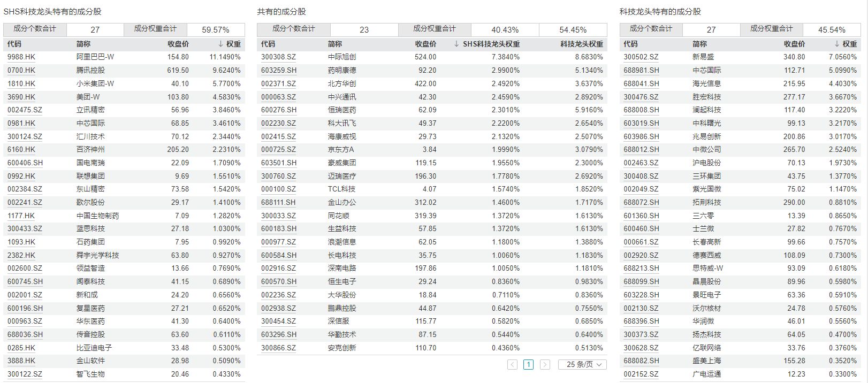
Task: Open the 25 条/页 page size dropdown
Action: pos(582,364)
